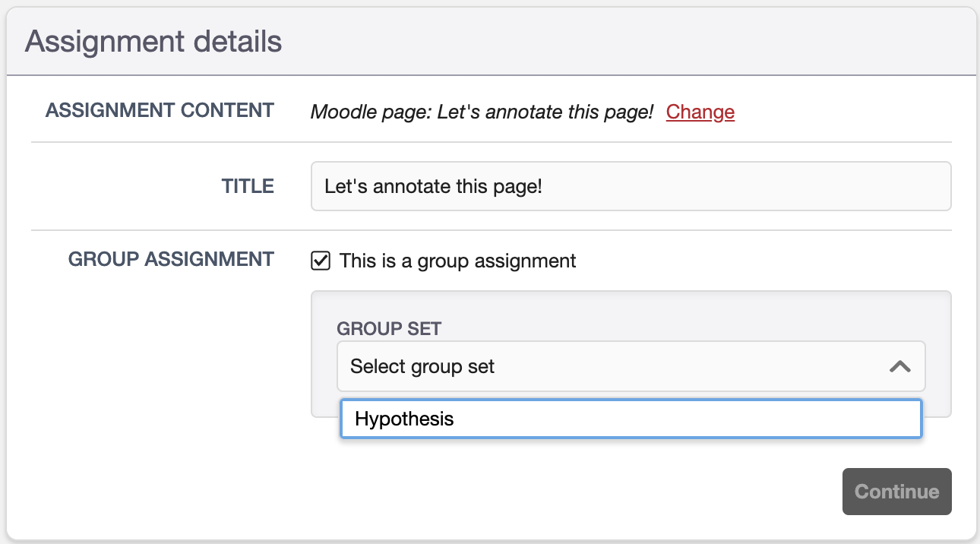The image size is (980, 544).
Task: Click the ASSIGNMENT CONTENT label
Action: 160,111
